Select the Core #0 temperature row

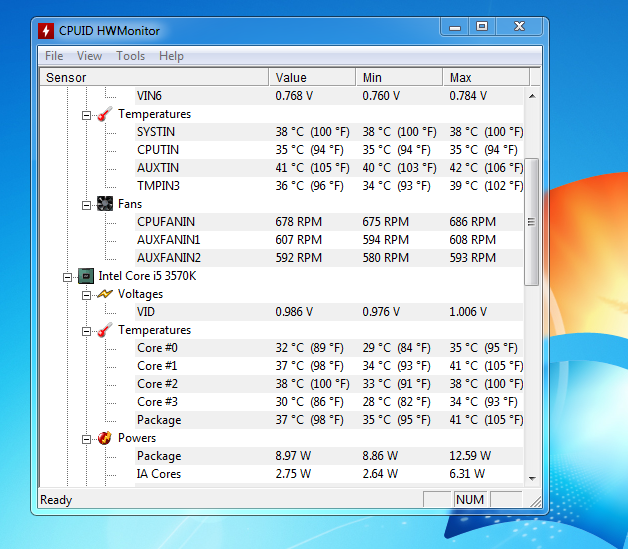[329, 348]
